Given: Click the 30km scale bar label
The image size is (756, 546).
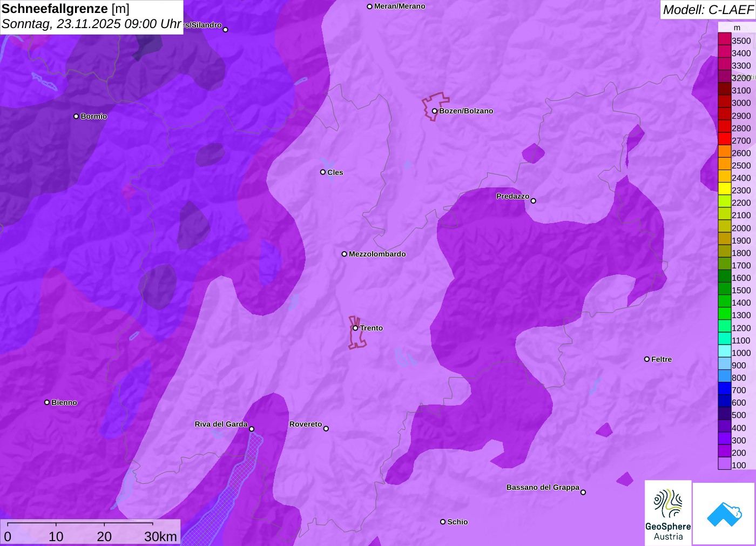Looking at the screenshot, I should click(x=160, y=536).
